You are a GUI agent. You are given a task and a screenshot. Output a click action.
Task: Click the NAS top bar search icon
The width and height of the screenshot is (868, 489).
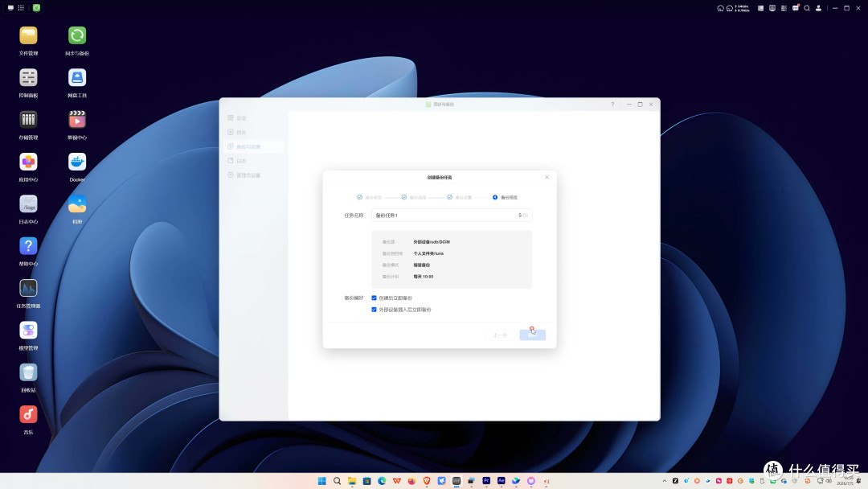[x=807, y=8]
